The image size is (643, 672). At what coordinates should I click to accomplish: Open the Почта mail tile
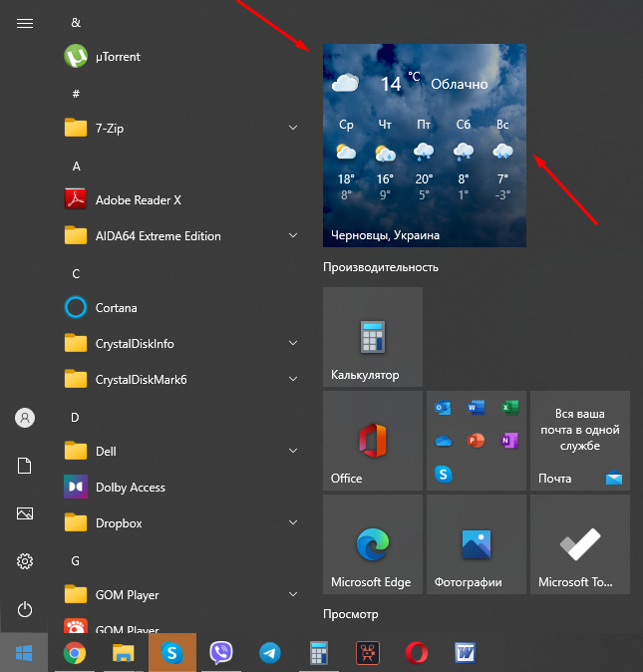[580, 441]
